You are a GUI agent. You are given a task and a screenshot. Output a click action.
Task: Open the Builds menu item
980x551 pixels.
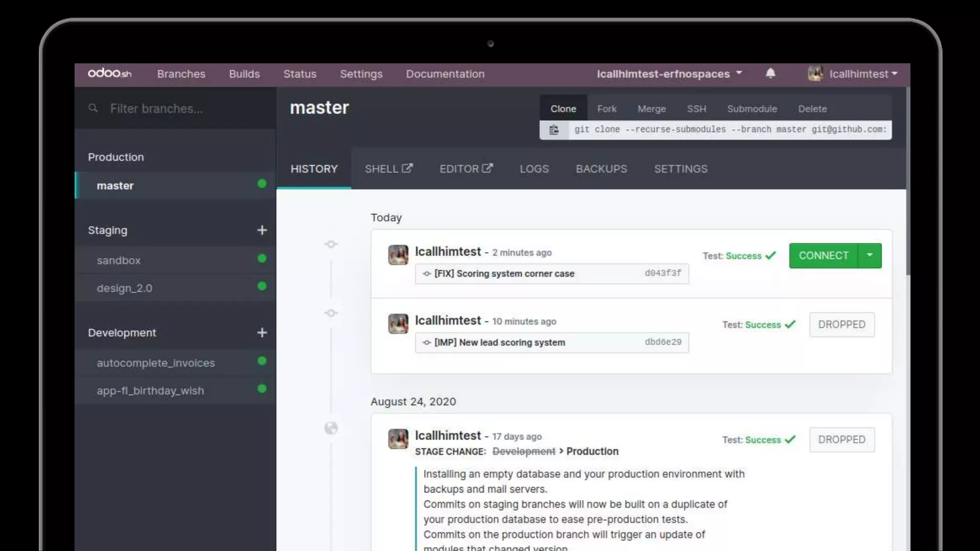pos(244,74)
